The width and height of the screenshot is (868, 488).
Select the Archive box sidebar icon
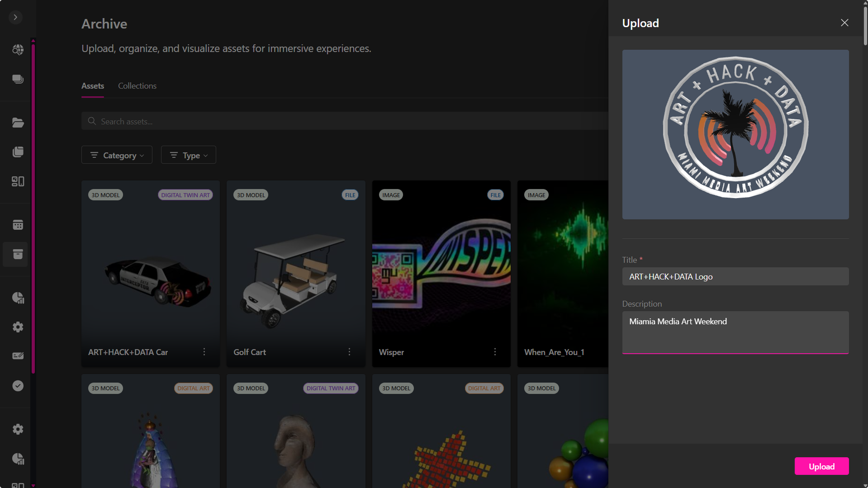[x=18, y=254]
